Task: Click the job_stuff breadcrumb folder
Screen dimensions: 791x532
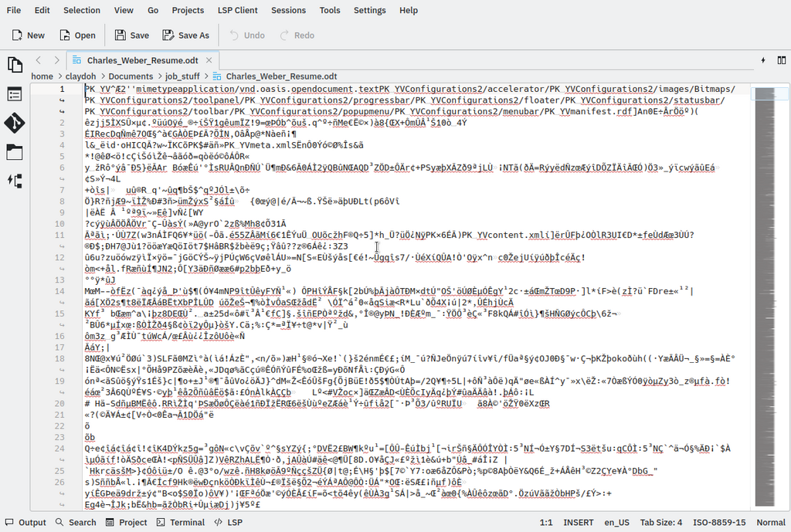Action: (x=182, y=76)
